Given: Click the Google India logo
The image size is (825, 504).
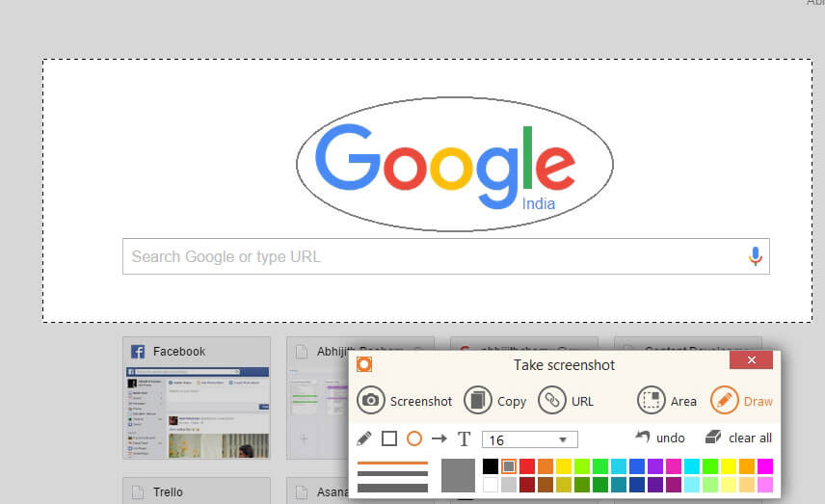Looking at the screenshot, I should tap(445, 168).
